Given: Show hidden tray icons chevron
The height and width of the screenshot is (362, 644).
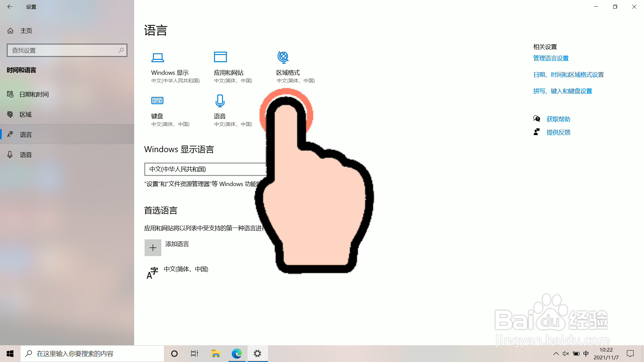Looking at the screenshot, I should point(556,354).
